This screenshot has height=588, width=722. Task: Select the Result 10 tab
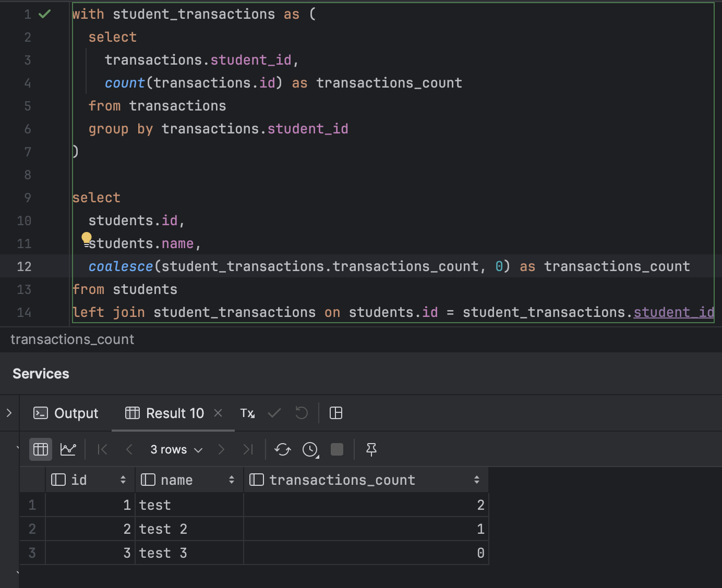165,413
